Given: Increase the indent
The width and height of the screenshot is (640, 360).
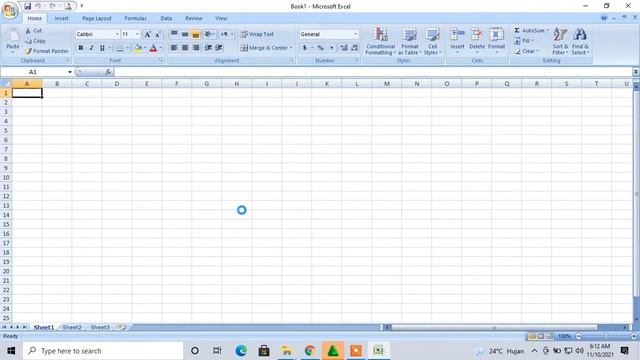Looking at the screenshot, I should [x=219, y=48].
